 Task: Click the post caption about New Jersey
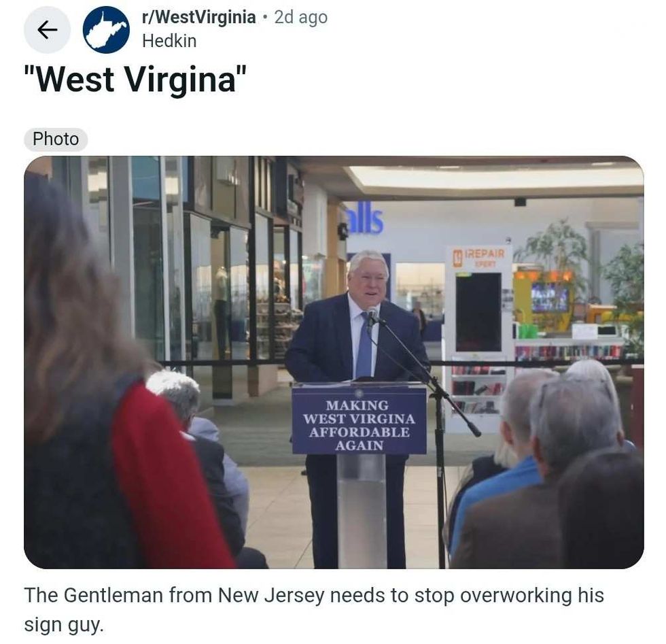[314, 609]
